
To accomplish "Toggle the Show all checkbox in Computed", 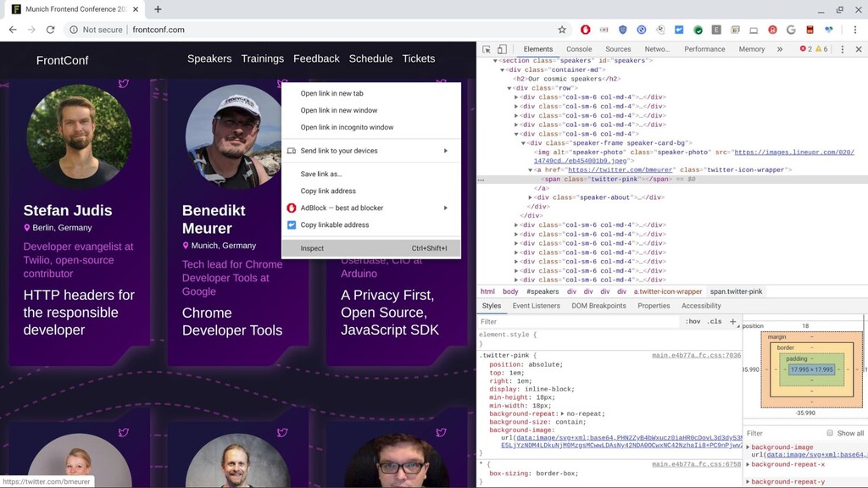I will (829, 433).
